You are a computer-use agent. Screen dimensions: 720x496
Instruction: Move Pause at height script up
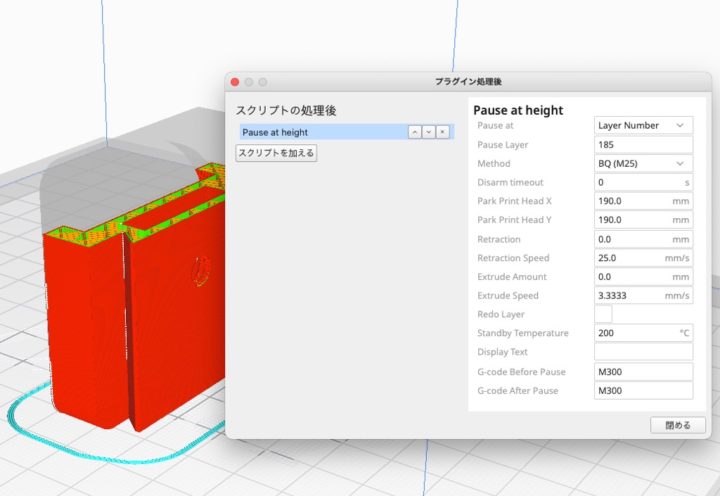(414, 132)
